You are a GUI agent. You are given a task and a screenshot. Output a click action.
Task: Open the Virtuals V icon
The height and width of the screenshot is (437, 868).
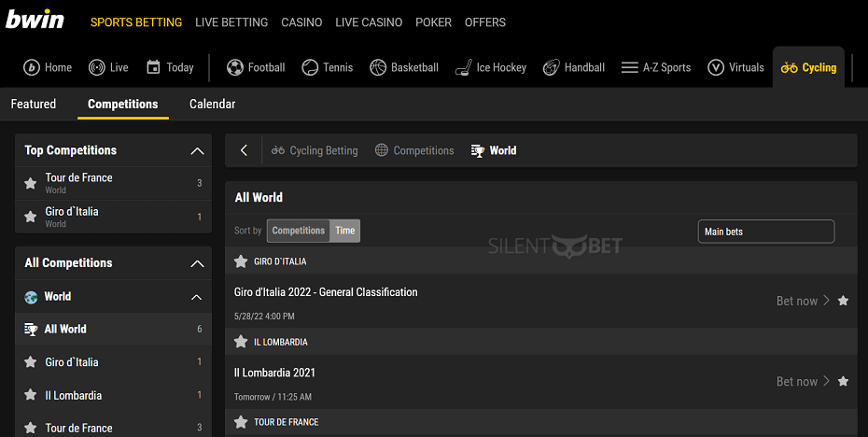[716, 67]
